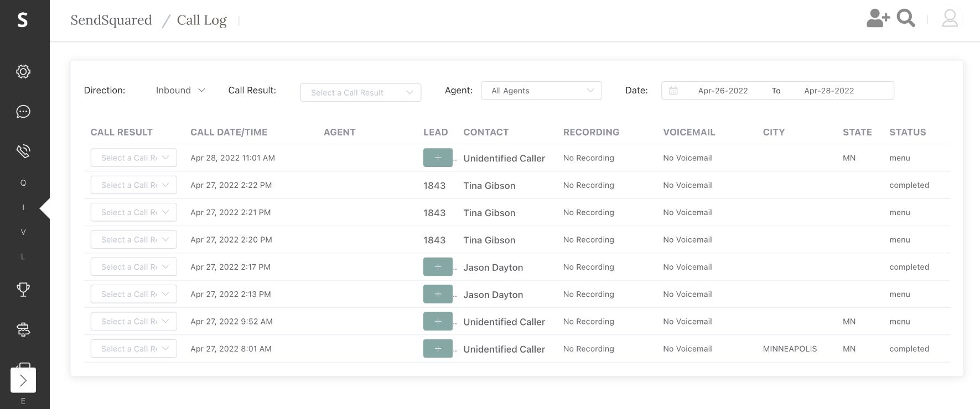This screenshot has height=409, width=980.
Task: Open the Direction Inbound dropdown
Action: click(180, 91)
